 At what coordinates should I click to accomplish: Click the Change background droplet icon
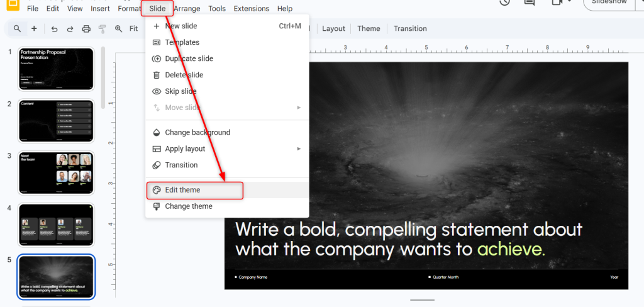coord(157,132)
